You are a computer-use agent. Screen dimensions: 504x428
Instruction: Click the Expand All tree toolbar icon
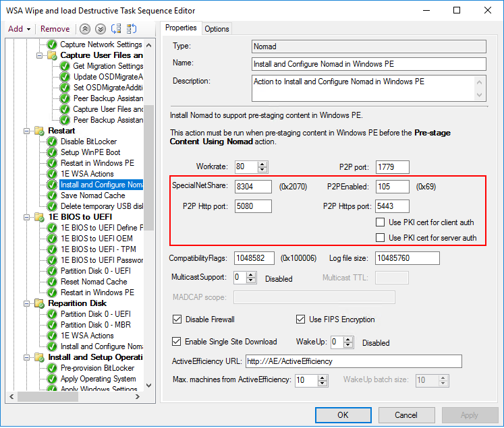pos(115,29)
